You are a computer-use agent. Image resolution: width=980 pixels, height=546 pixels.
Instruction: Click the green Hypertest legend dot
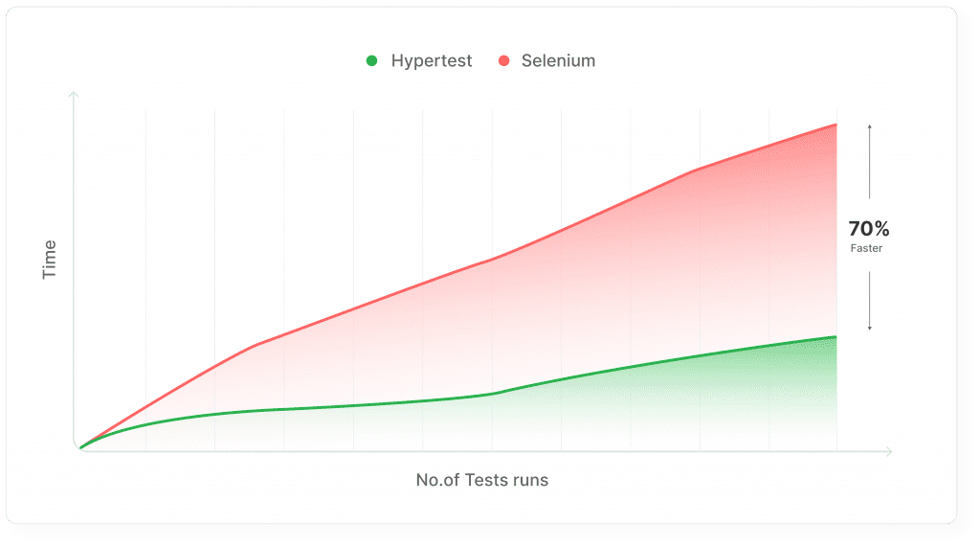pos(372,60)
